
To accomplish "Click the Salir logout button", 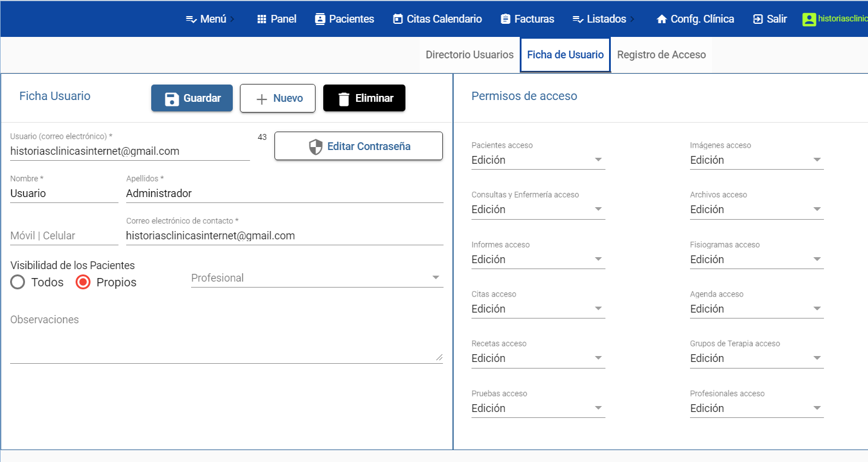I will [770, 19].
